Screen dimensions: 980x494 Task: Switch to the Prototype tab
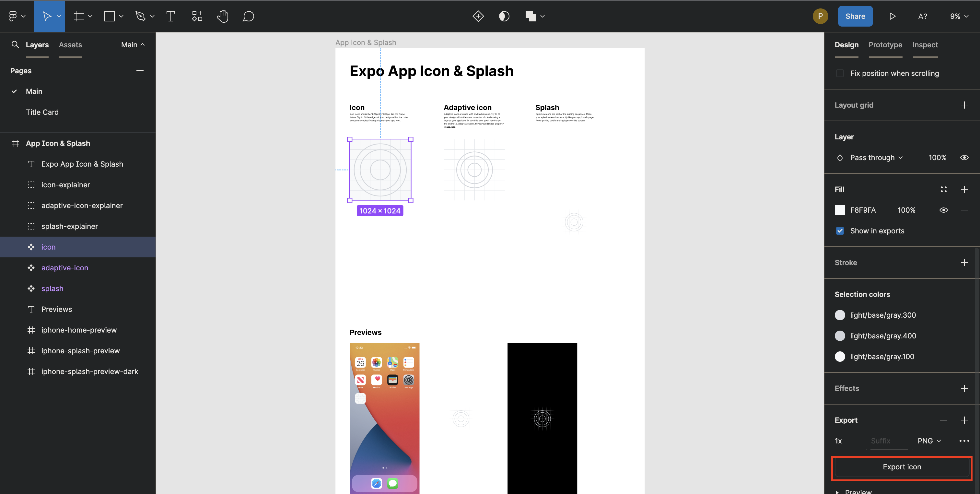pyautogui.click(x=885, y=44)
